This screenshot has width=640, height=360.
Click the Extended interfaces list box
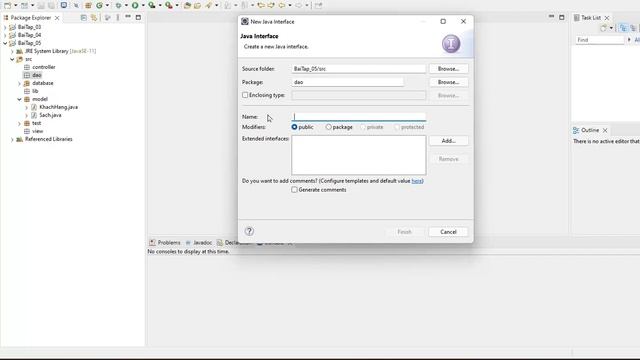point(359,155)
